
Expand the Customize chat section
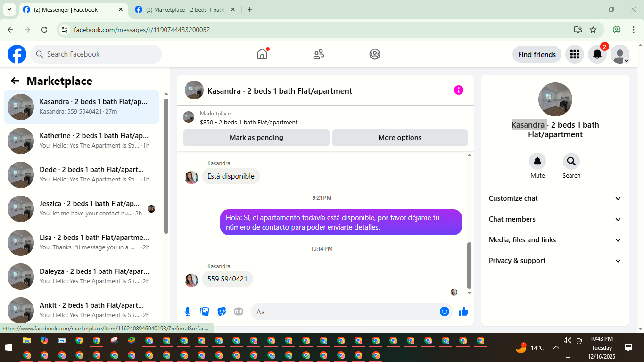point(555,198)
